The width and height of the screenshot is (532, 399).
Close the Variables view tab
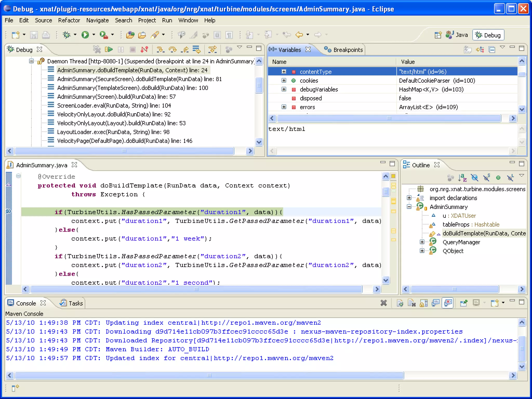click(x=308, y=49)
